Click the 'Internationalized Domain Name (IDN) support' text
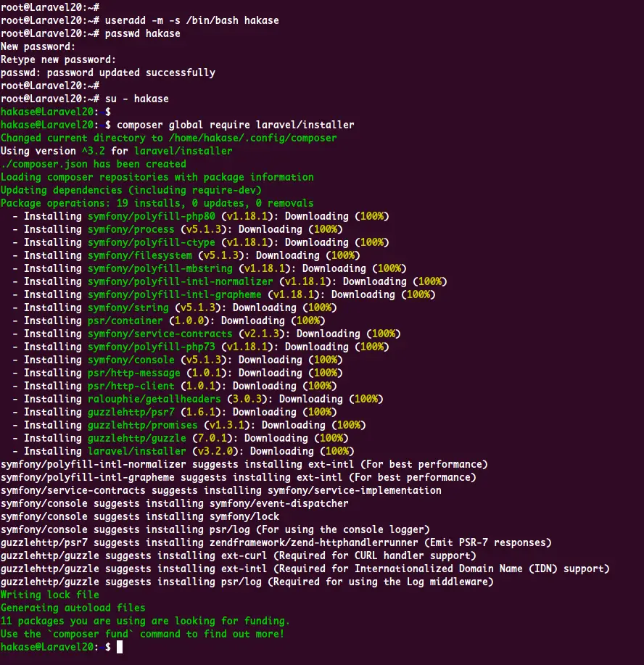This screenshot has width=644, height=665. (482, 569)
